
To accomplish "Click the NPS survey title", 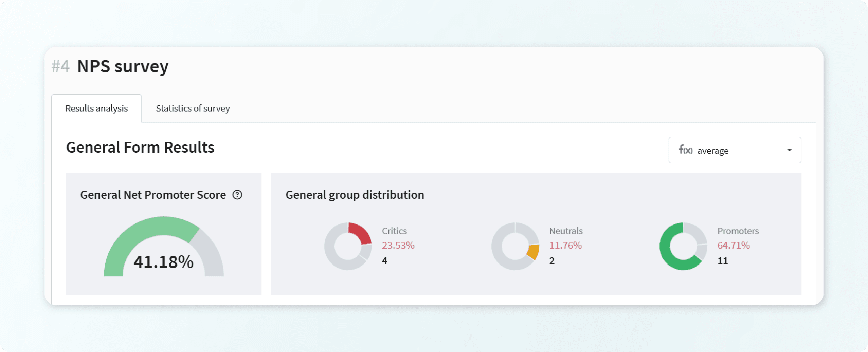I will (x=123, y=66).
